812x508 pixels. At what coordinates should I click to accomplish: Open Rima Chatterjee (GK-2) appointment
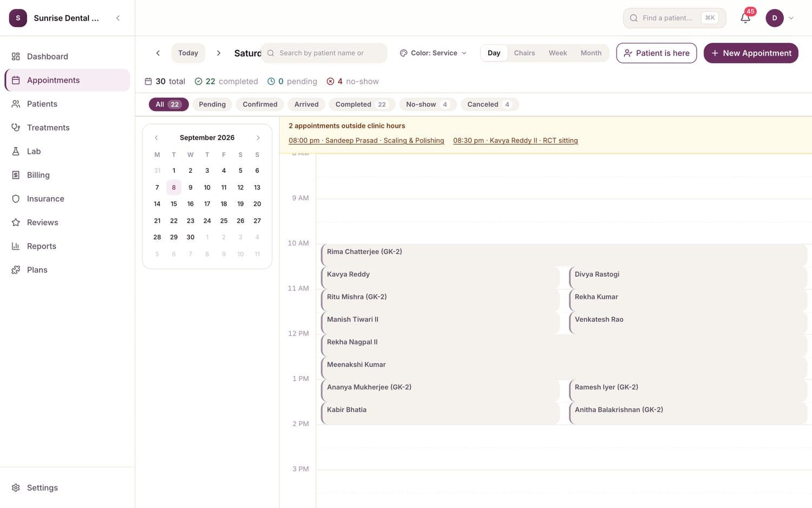click(564, 255)
